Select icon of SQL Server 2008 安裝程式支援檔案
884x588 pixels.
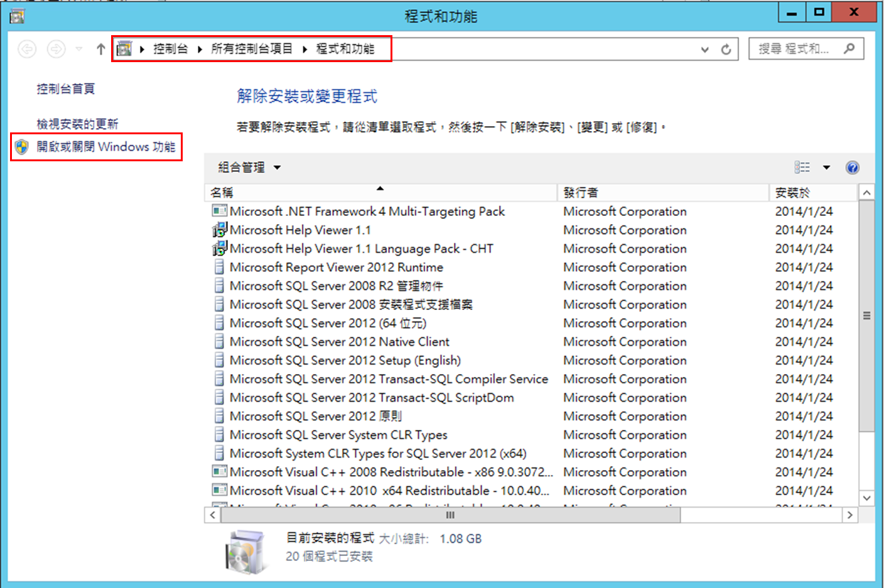219,304
